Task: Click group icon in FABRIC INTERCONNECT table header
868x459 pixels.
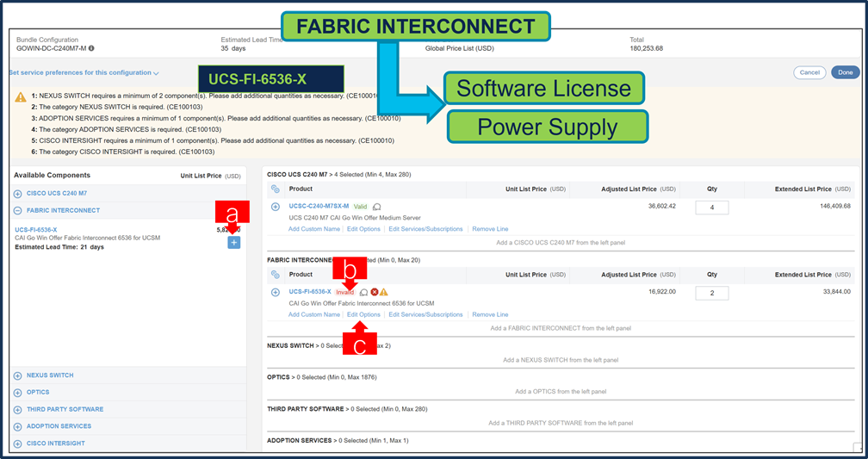Action: [x=276, y=275]
